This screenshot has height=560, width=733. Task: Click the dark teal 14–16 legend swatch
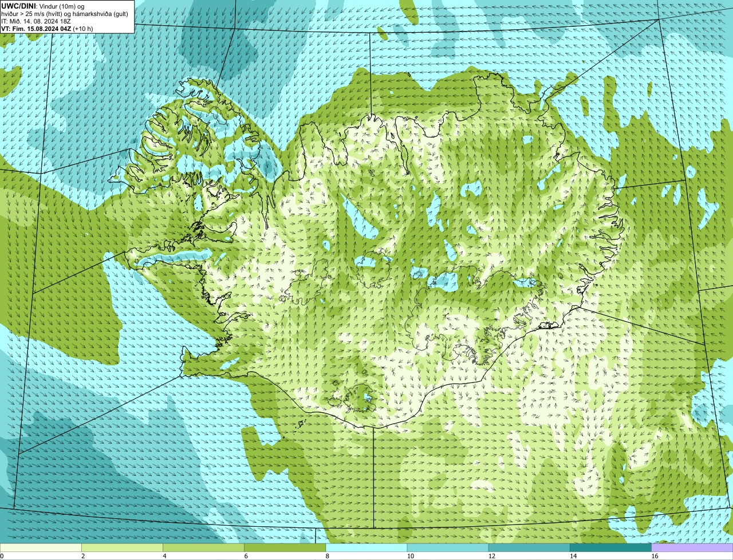click(611, 547)
